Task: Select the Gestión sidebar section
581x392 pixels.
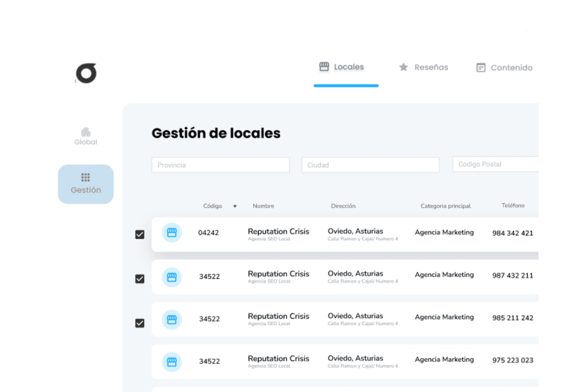Action: 86,184
